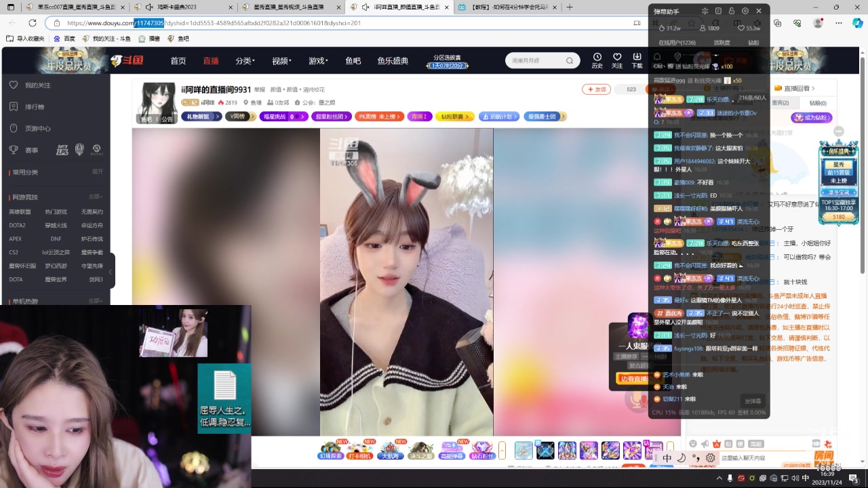Open 打卡相机 activity icon
Screen dimensions: 868x488
click(359, 451)
